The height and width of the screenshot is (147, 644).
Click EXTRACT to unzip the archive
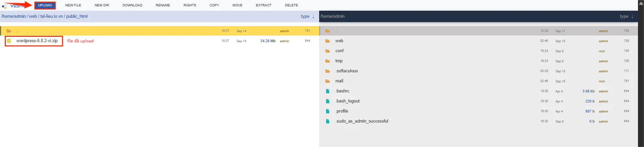point(263,5)
